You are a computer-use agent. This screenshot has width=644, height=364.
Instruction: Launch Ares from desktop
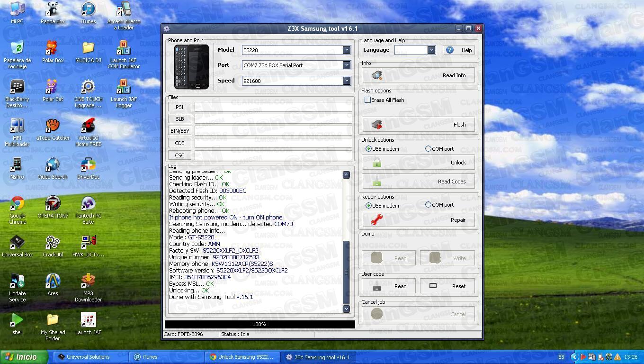pyautogui.click(x=53, y=285)
